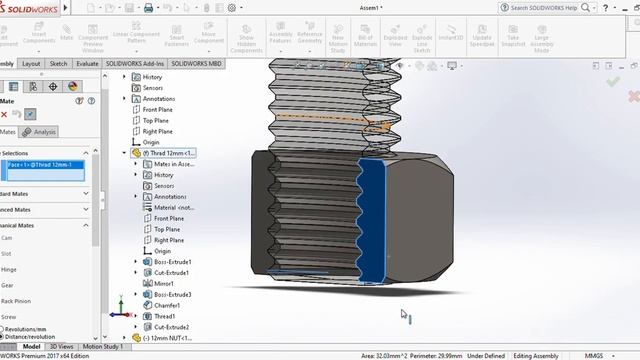Expand the Standard Mates section
The width and height of the screenshot is (640, 360).
[86, 193]
